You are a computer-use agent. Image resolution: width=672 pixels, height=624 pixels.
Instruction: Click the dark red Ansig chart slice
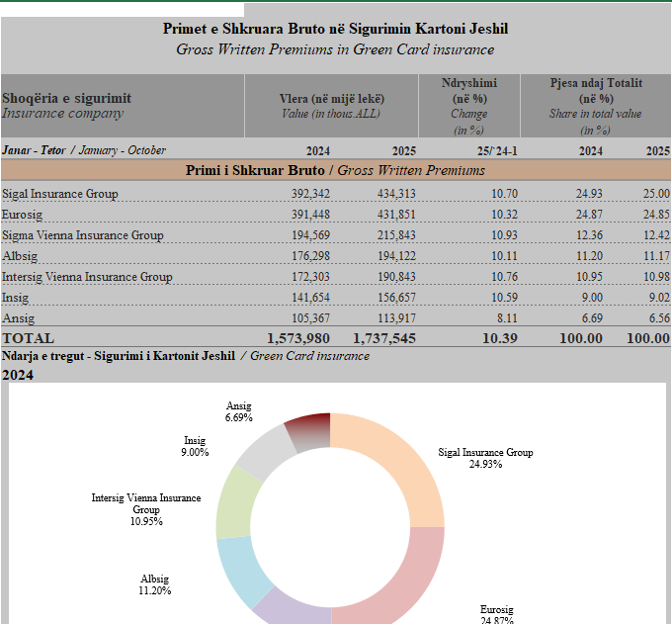point(308,430)
